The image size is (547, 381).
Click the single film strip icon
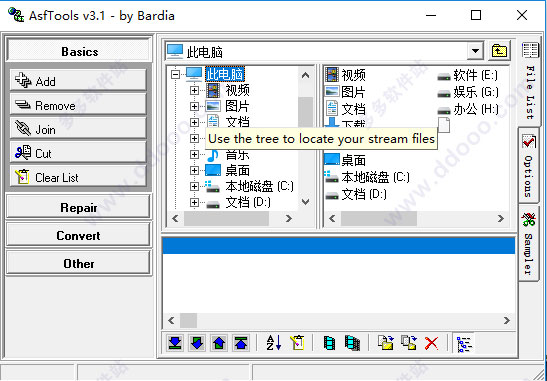pyautogui.click(x=329, y=343)
